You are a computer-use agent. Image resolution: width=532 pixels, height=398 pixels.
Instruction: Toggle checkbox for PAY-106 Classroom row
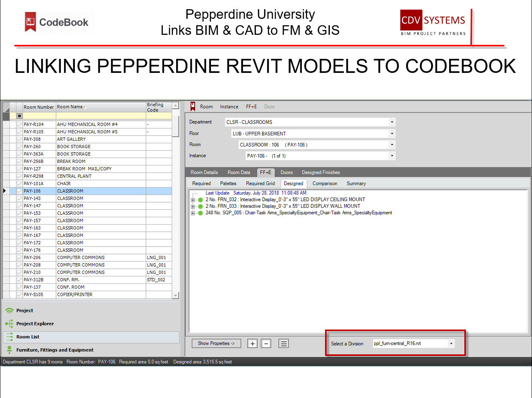tap(19, 191)
